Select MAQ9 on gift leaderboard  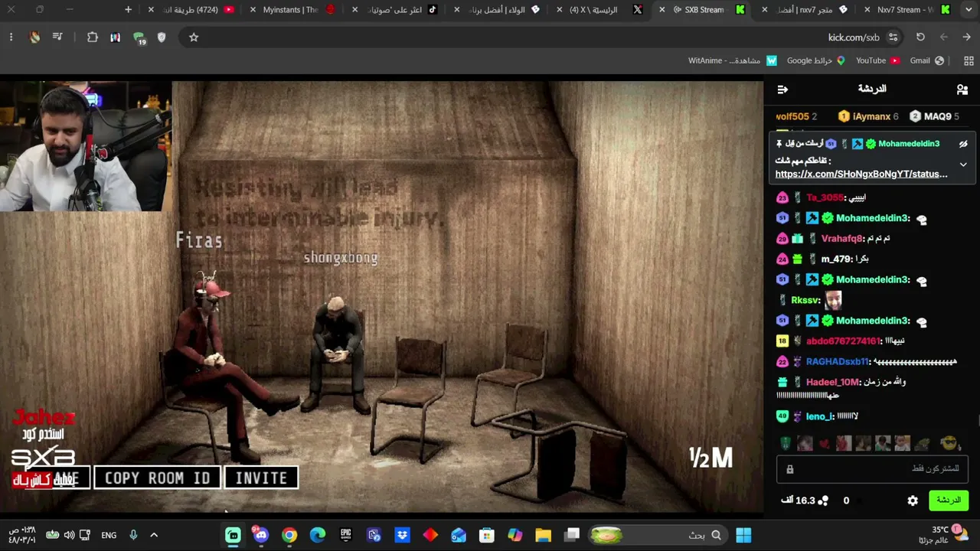click(x=934, y=117)
